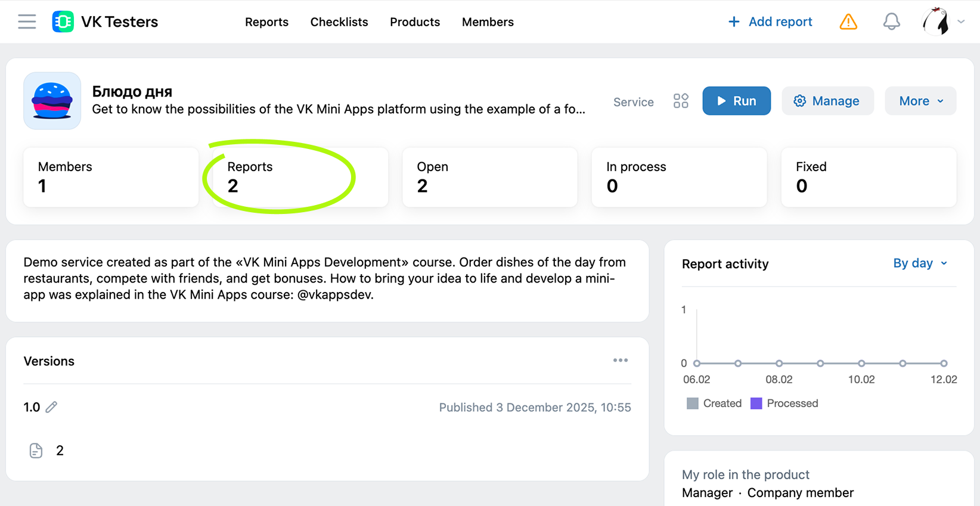
Task: Click the user profile avatar
Action: point(935,21)
